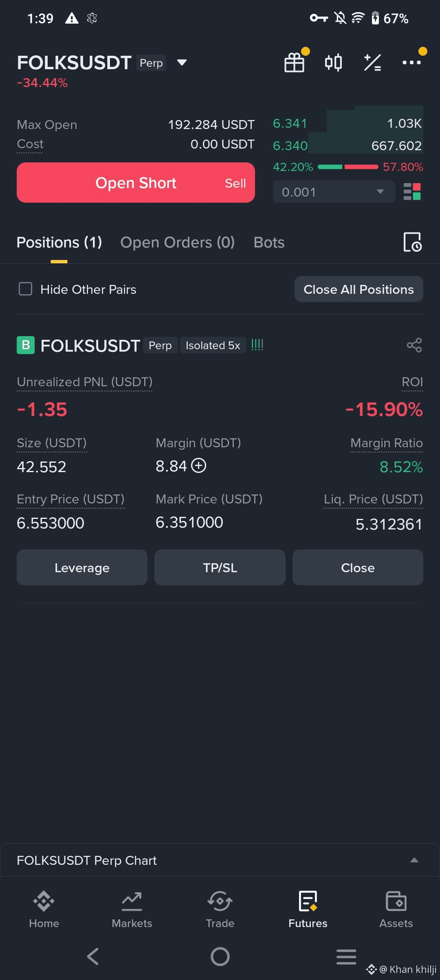Screen dimensions: 440x980
Task: Open the order history icon
Action: (x=412, y=242)
